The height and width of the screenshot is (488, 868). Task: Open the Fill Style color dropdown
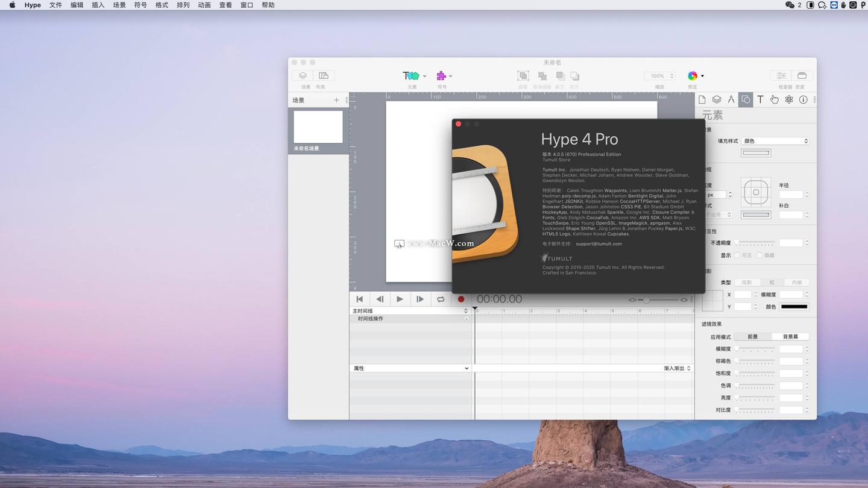point(775,141)
